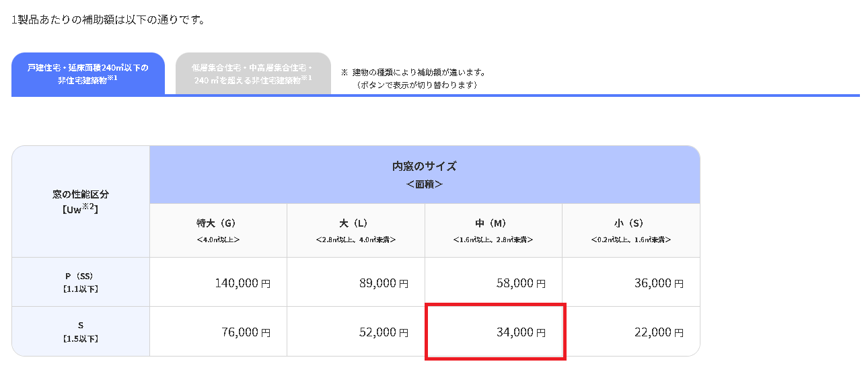
Task: Switch to the 低層集合住宅・中高層集合住宅 tab
Action: pos(253,73)
